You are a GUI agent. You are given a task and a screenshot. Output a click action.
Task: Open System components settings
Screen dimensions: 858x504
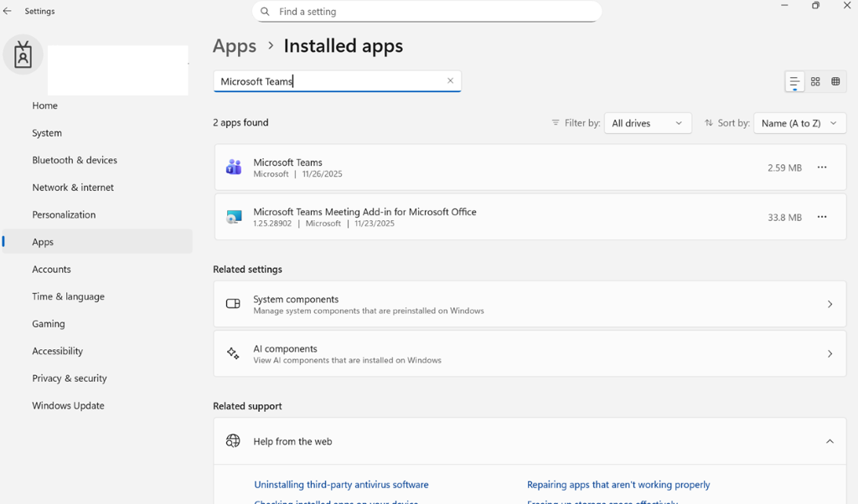coord(530,304)
